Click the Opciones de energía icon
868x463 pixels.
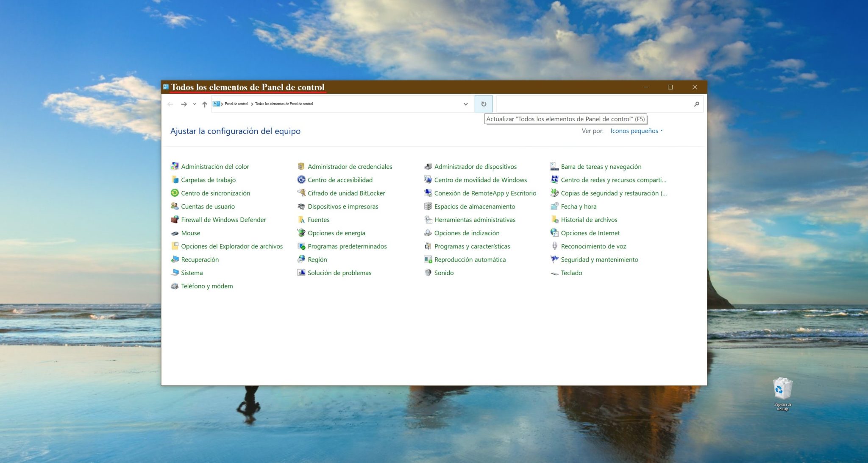pyautogui.click(x=301, y=233)
